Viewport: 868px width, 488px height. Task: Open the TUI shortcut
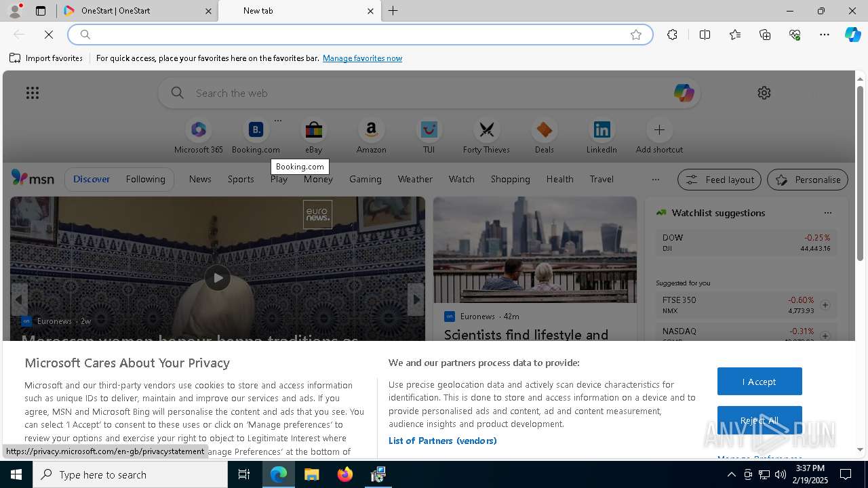click(x=429, y=136)
